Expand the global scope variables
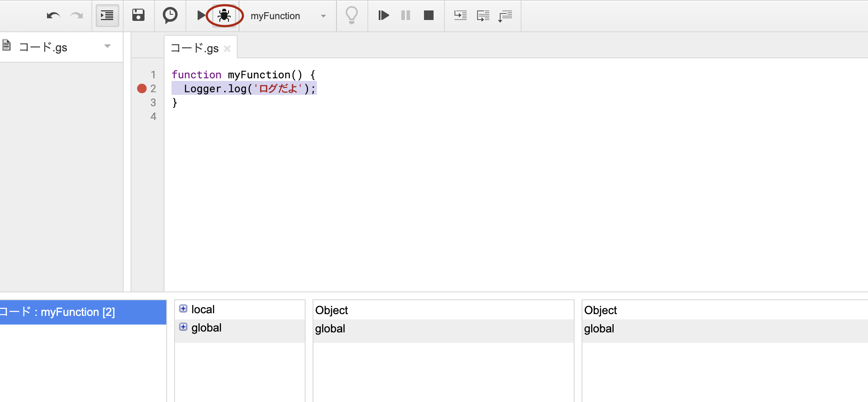Screen dimensions: 868x402 pyautogui.click(x=183, y=327)
